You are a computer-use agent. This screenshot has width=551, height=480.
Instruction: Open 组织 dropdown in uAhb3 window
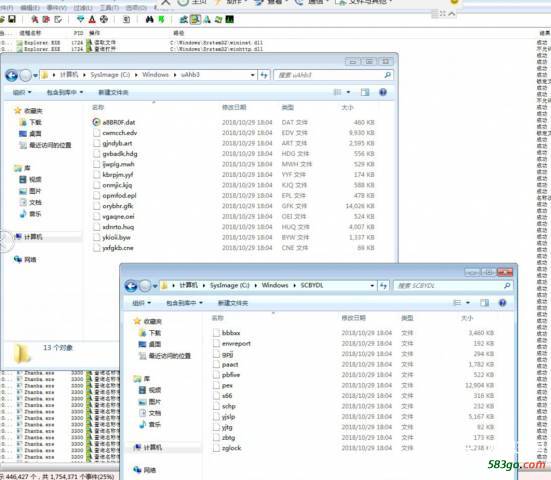(22, 92)
